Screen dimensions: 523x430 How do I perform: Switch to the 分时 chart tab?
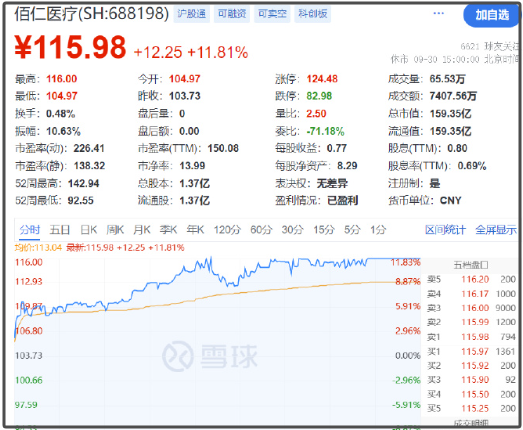(x=30, y=230)
